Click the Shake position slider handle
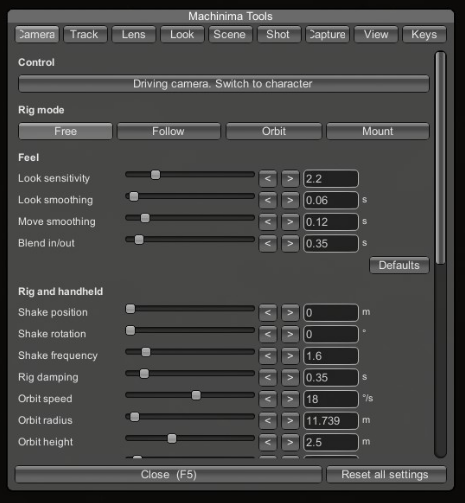465x503 pixels. (x=130, y=309)
